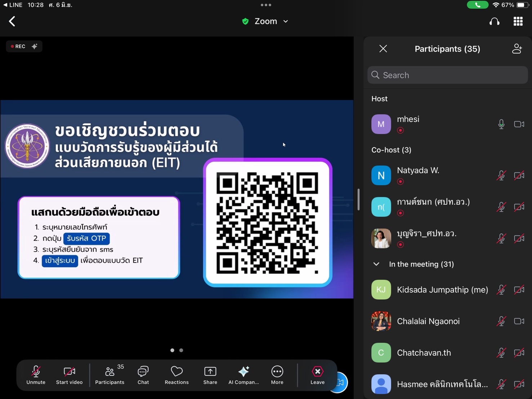Toggle Kidsada Jumpathip's microphone icon

[x=501, y=290]
